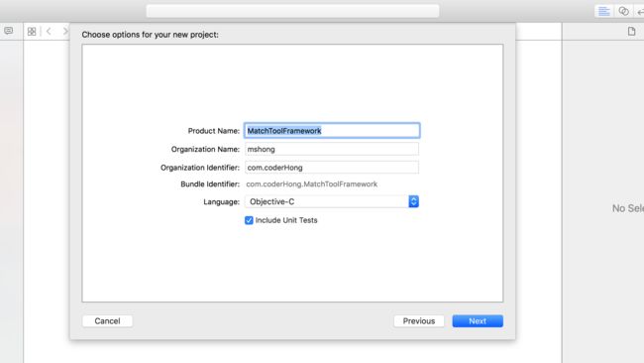Show the Standard editor
Screen dimensions: 644x363
click(x=603, y=11)
